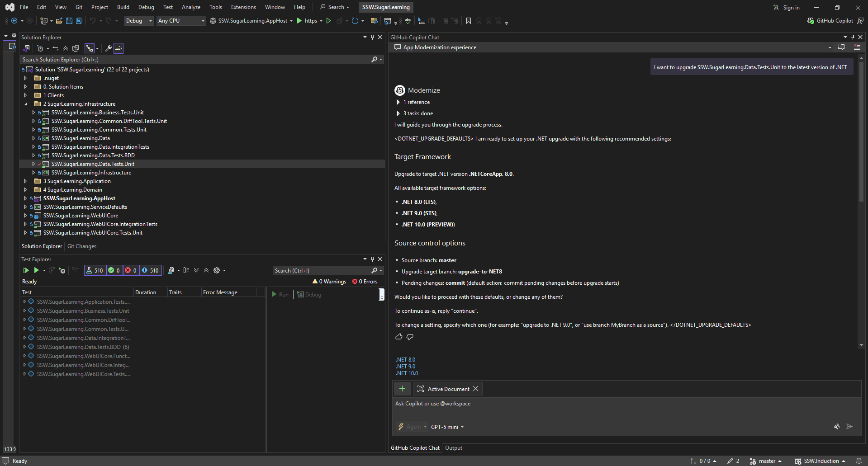
Task: Click the Copilot tools selection icon
Action: coord(837,427)
